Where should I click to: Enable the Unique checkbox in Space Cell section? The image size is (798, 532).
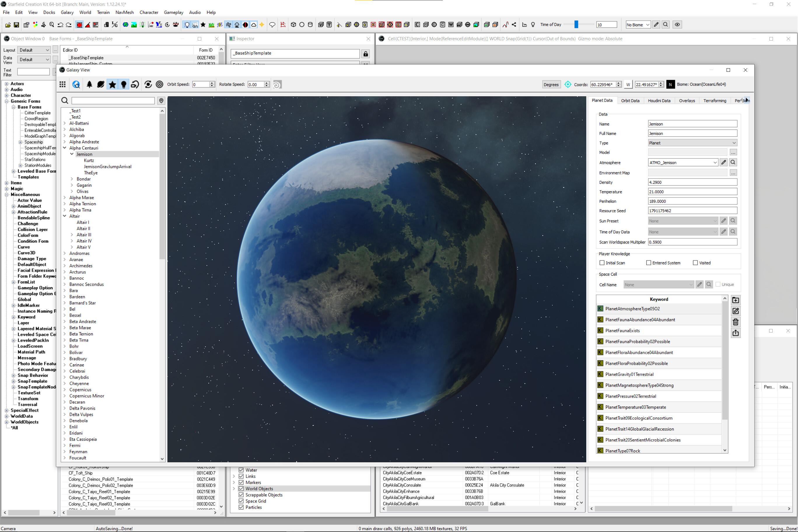pyautogui.click(x=717, y=284)
